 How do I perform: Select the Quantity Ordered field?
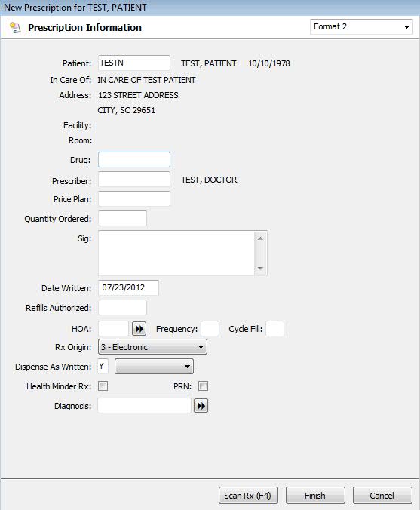pyautogui.click(x=122, y=218)
